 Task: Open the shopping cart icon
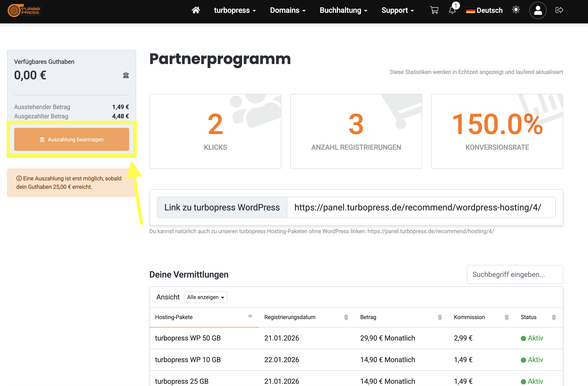[434, 10]
